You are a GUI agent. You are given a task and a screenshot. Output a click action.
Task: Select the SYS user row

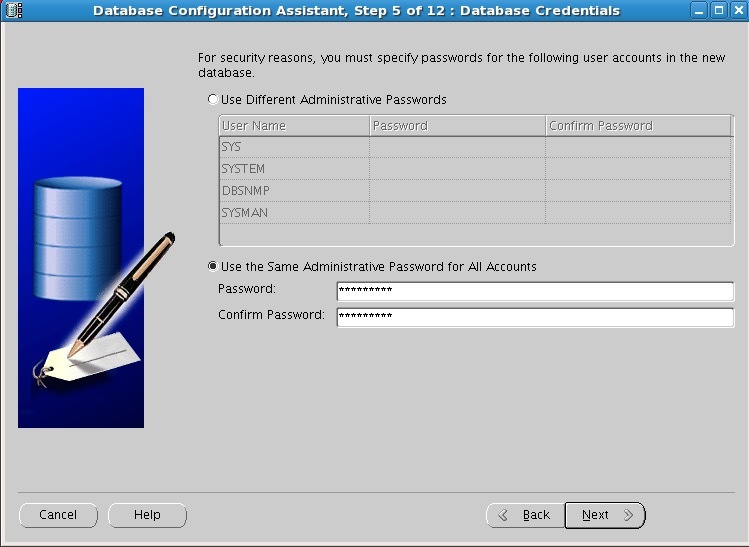pos(475,147)
